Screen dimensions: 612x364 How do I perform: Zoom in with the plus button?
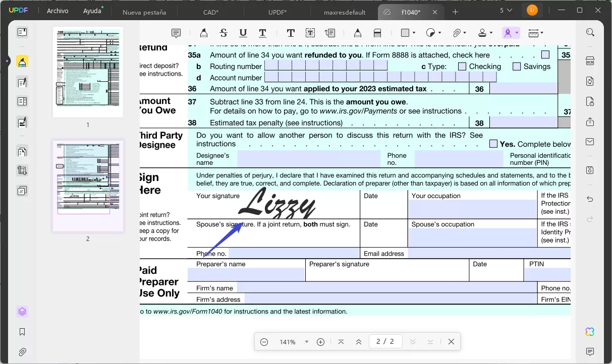[x=320, y=342]
